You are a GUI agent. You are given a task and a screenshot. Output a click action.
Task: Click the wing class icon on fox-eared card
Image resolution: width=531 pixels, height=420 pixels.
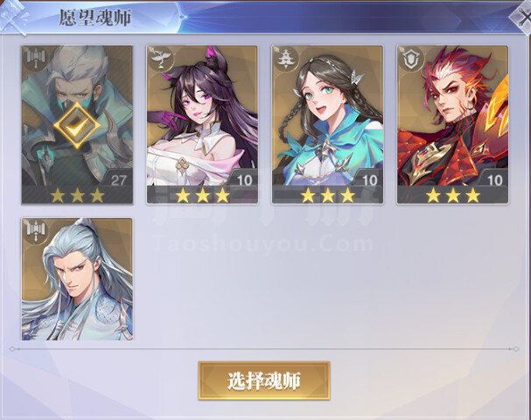pos(160,59)
